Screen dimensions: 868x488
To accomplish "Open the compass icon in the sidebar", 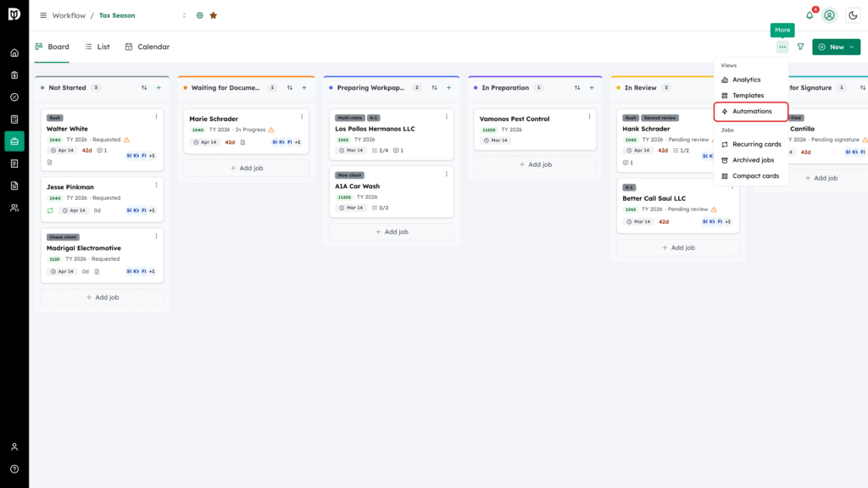I will 14,97.
